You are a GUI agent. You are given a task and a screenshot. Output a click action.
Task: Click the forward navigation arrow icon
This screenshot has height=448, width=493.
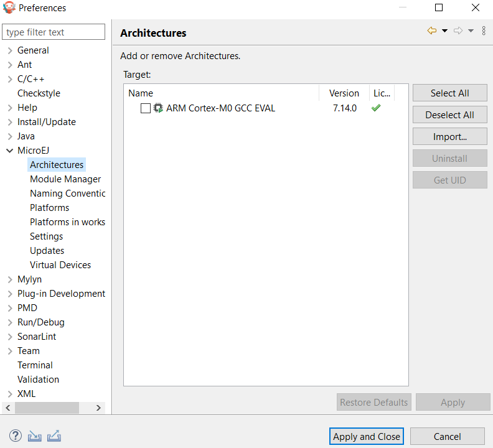(x=458, y=31)
